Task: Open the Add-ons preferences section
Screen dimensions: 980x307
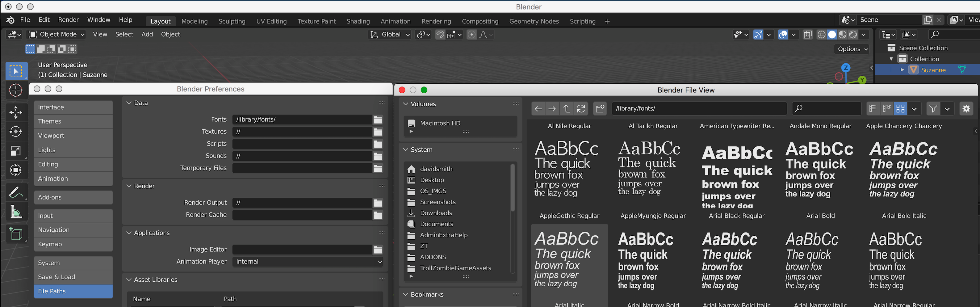Action: (73, 197)
